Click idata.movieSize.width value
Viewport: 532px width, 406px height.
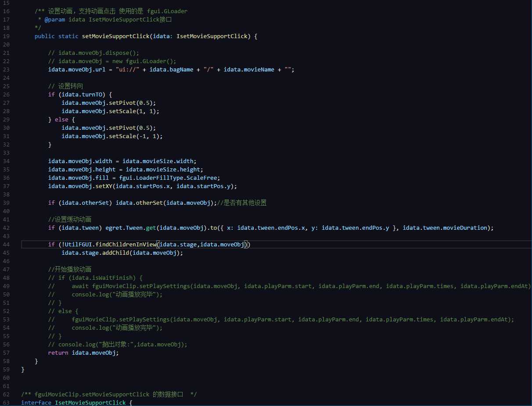[158, 161]
